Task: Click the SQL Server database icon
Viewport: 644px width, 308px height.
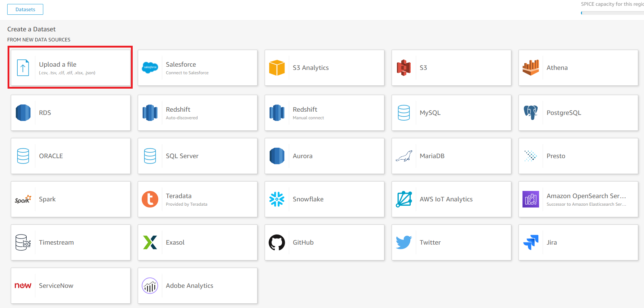Action: 150,156
